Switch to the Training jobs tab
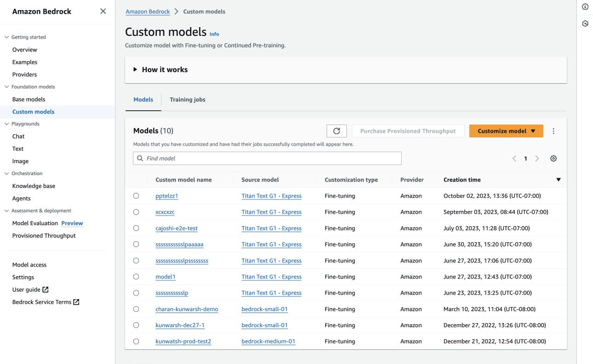The height and width of the screenshot is (364, 593). point(187,100)
